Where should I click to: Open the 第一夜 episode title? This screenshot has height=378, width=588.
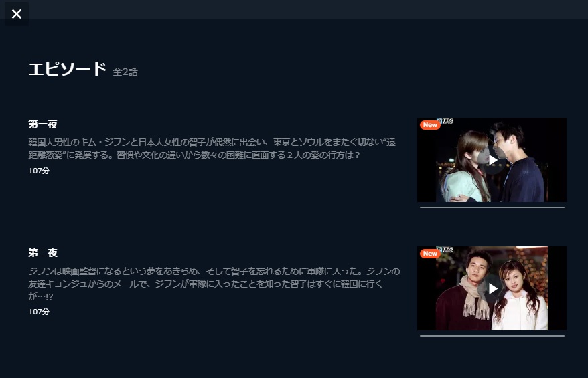point(43,124)
